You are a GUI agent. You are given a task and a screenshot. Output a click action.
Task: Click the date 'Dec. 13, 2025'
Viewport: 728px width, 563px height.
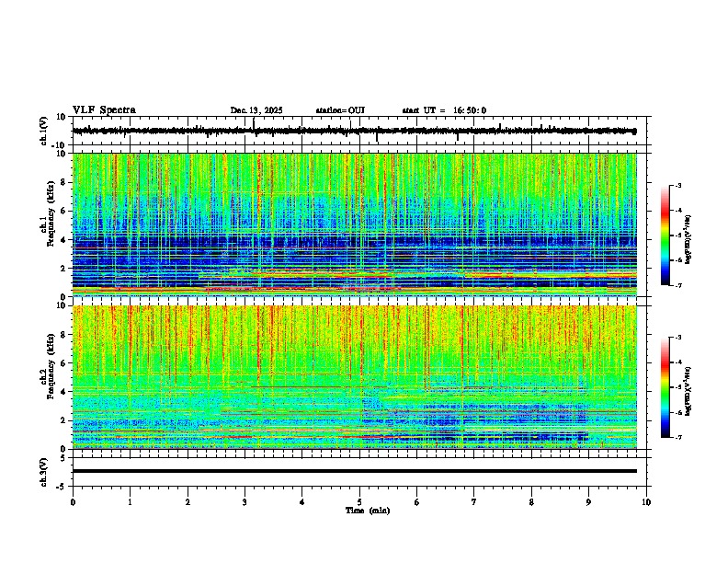pos(256,110)
